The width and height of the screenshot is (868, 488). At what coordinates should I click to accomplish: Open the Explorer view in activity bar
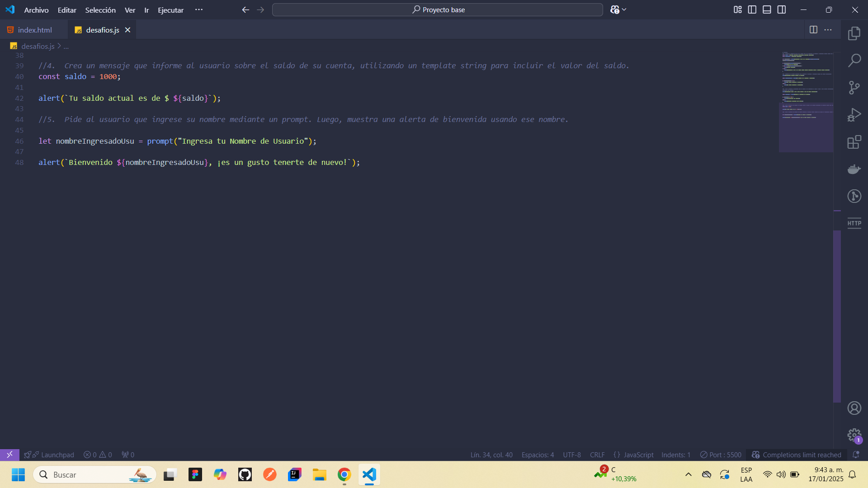[x=854, y=33]
